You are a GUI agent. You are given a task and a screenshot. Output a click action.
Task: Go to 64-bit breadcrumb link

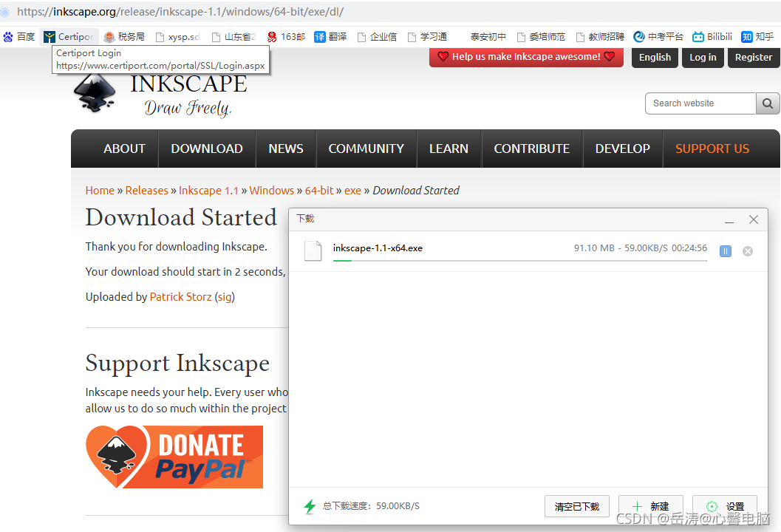tap(319, 191)
